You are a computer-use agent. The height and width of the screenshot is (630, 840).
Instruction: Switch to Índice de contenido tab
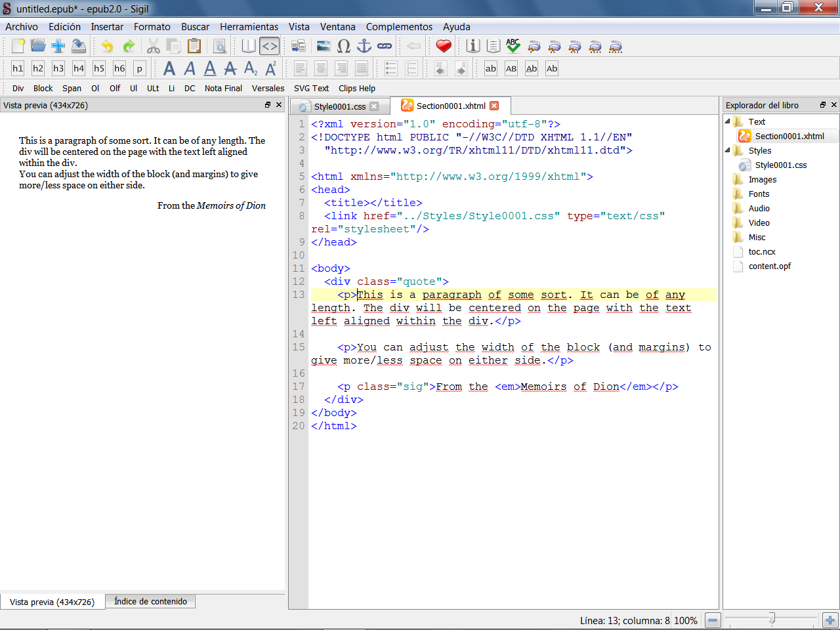[x=150, y=601]
